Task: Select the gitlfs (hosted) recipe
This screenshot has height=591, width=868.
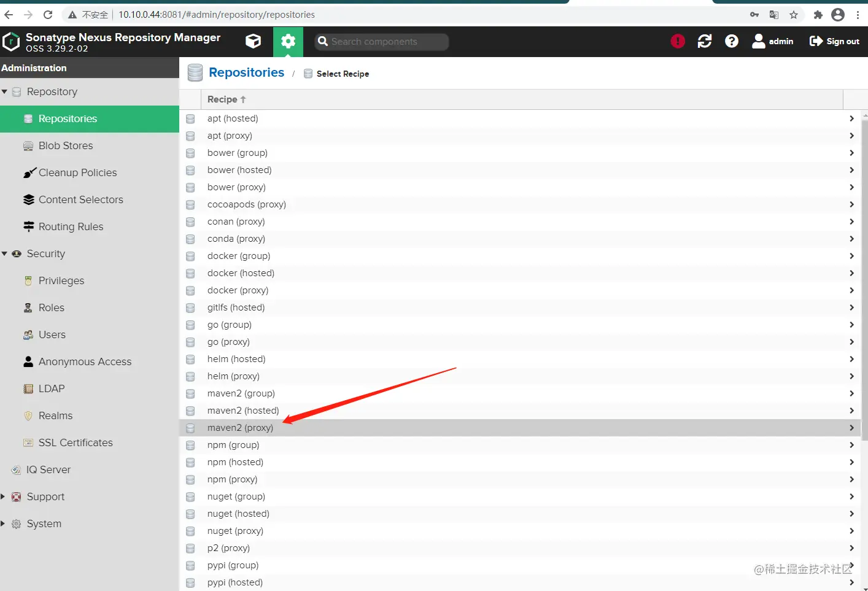Action: (x=520, y=307)
